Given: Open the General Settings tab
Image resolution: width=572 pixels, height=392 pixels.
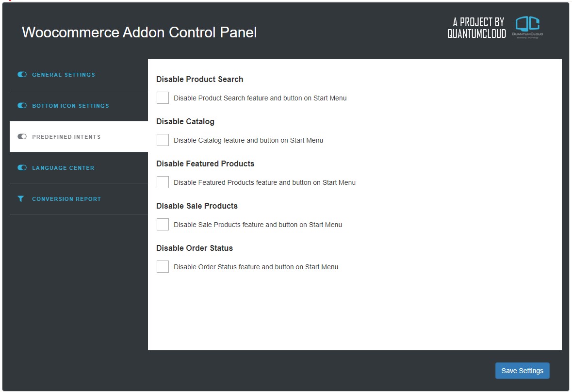Looking at the screenshot, I should point(64,75).
